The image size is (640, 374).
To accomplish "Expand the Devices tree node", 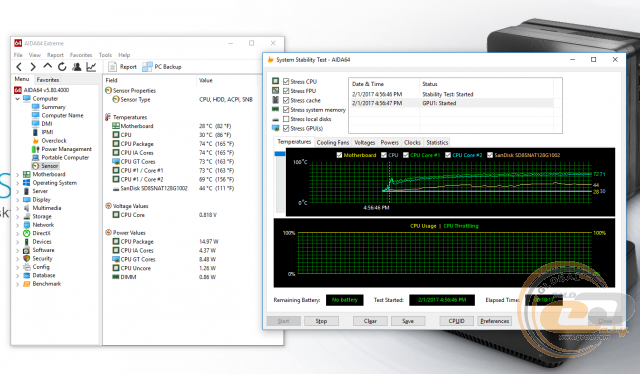I will point(18,242).
